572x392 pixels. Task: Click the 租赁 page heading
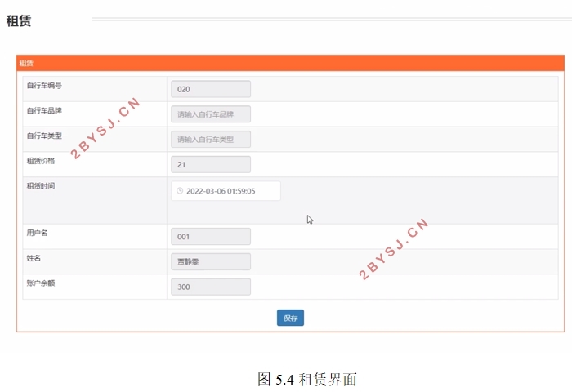[x=19, y=20]
